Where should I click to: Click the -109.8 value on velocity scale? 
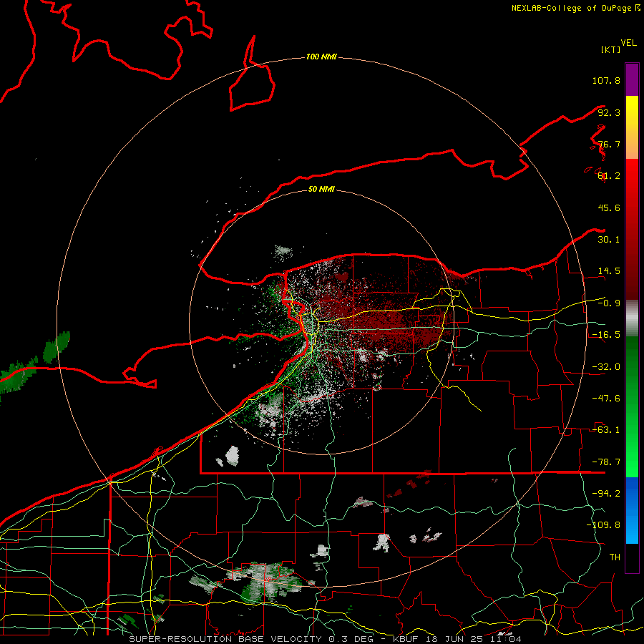pyautogui.click(x=603, y=525)
